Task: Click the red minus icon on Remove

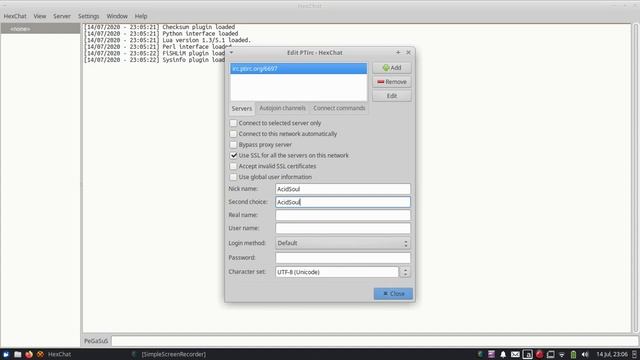Action: coord(380,82)
